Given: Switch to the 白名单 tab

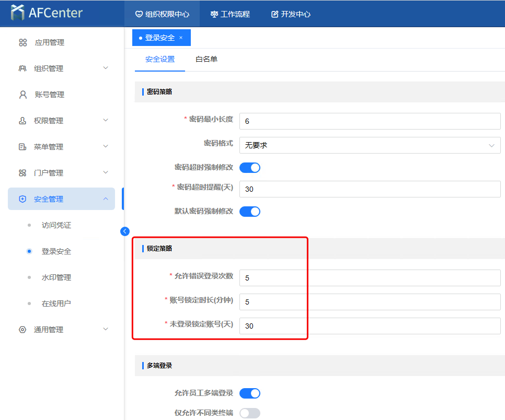Looking at the screenshot, I should pos(206,60).
